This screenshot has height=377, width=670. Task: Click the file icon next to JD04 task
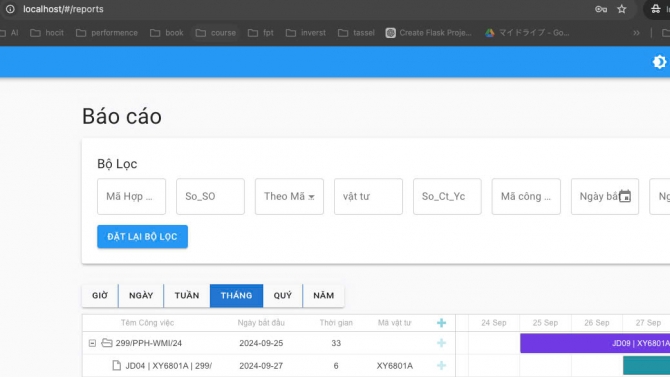point(116,365)
